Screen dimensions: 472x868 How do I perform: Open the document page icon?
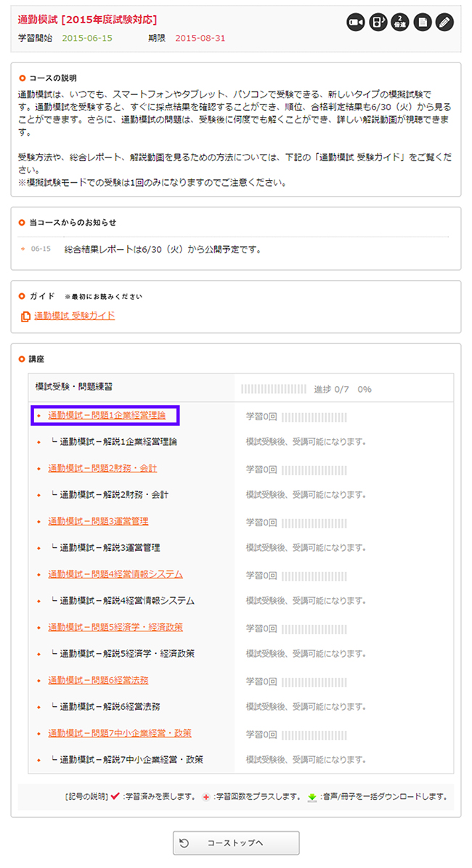(x=422, y=22)
